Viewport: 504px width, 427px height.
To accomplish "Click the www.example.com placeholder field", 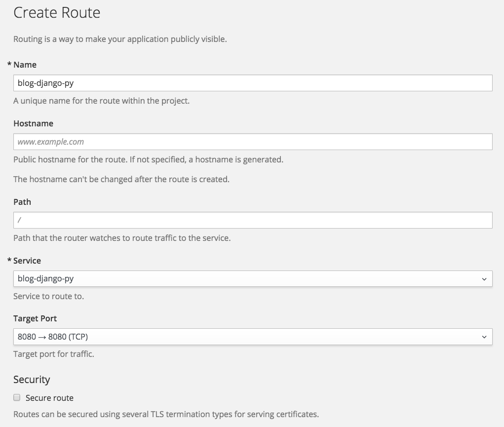I will pyautogui.click(x=253, y=142).
